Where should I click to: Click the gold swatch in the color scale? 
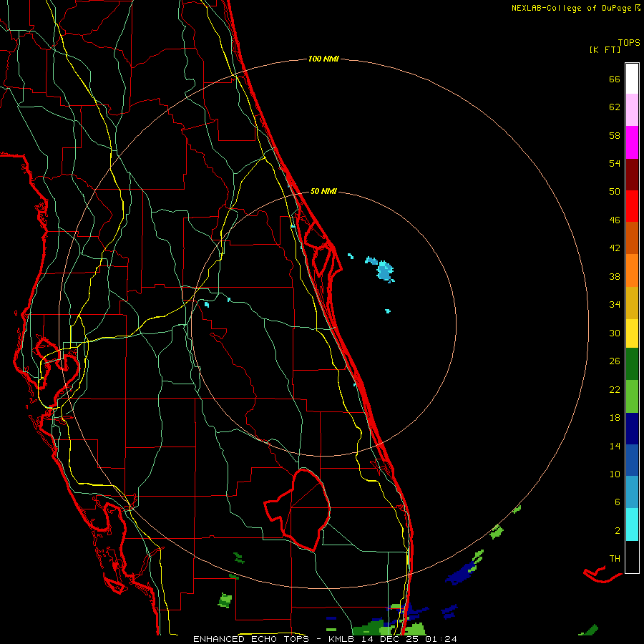tap(632, 303)
